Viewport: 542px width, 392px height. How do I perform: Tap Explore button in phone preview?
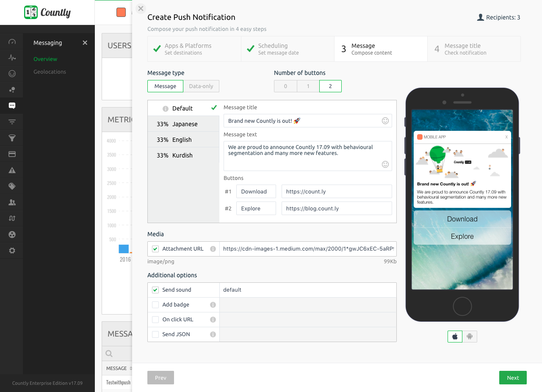(462, 237)
